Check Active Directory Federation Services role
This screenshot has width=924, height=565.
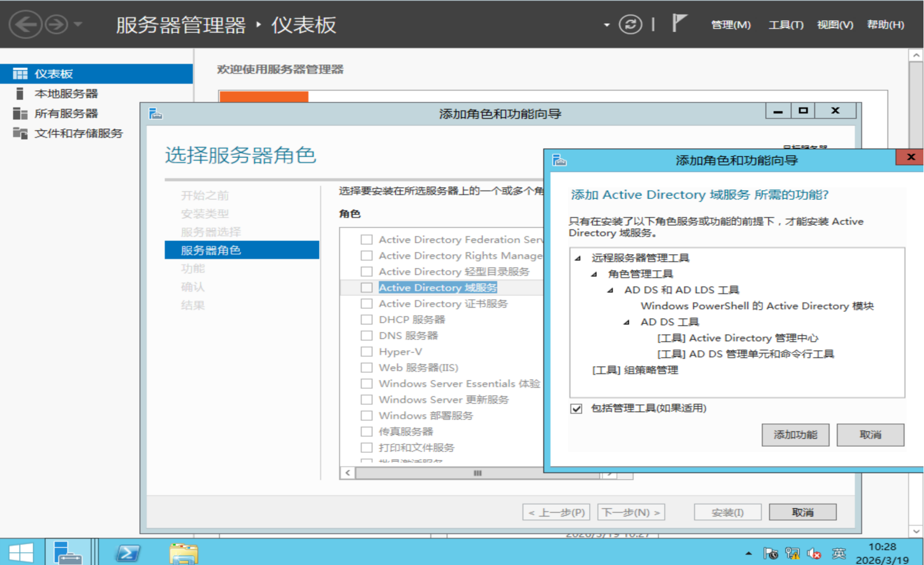tap(367, 240)
